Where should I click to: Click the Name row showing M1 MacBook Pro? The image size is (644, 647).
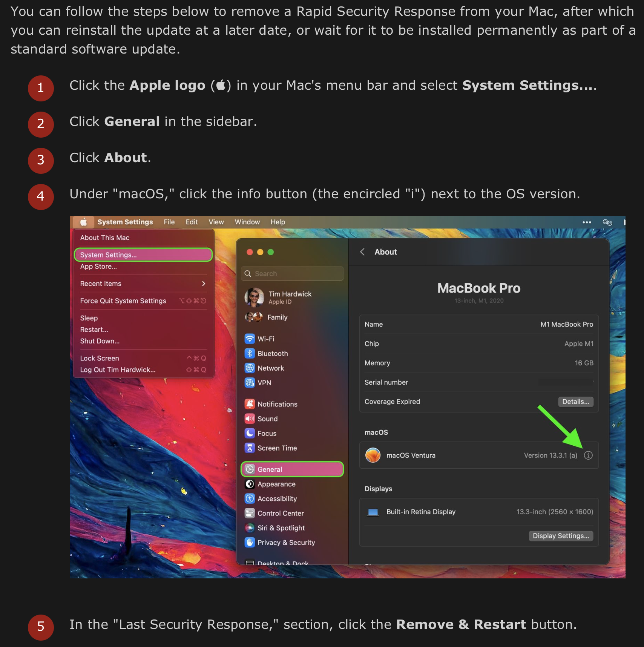[479, 324]
